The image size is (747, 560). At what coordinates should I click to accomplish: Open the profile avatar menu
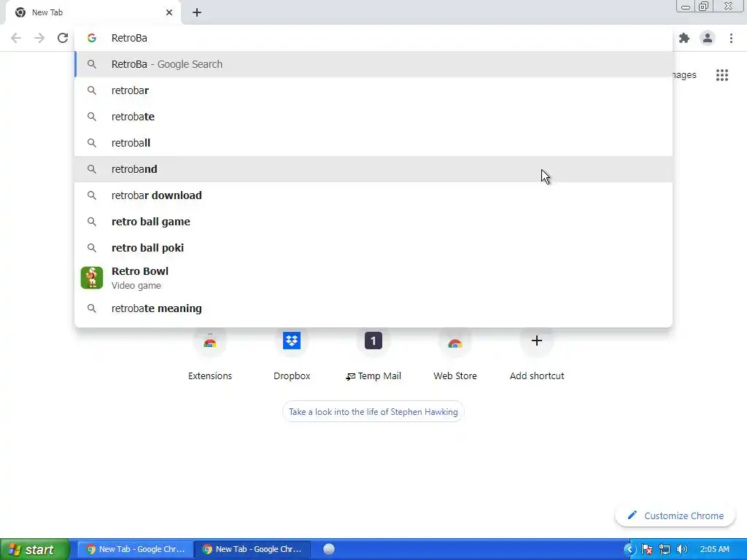point(708,38)
